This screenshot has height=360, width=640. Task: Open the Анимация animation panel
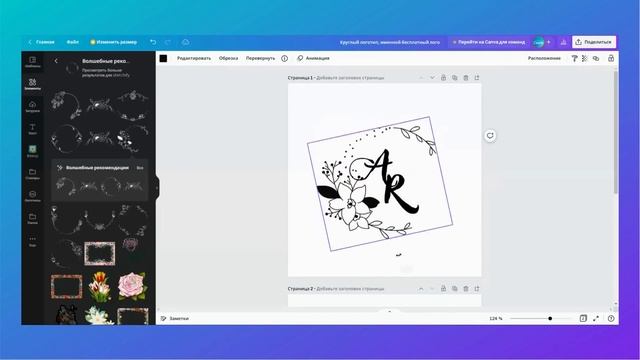coord(313,58)
